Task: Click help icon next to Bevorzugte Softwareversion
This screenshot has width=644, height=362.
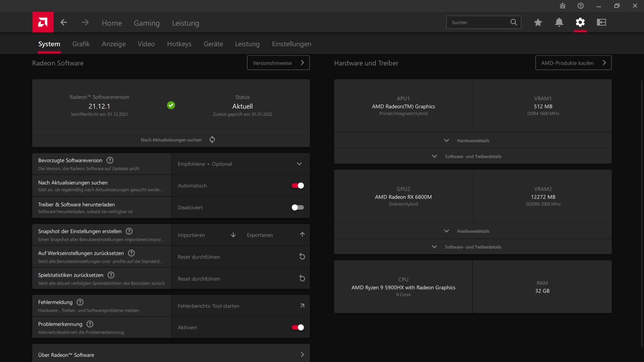Action: (110, 160)
